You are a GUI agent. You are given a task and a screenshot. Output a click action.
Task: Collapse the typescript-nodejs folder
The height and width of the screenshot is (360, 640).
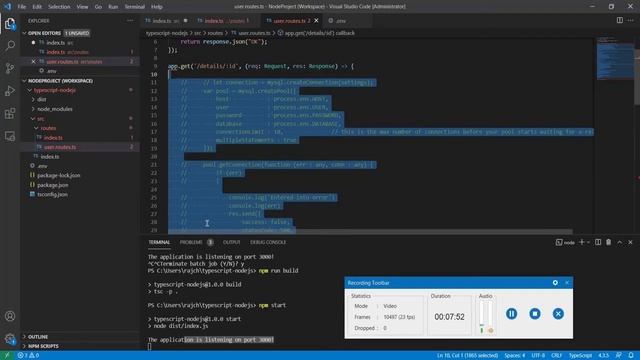[29, 90]
